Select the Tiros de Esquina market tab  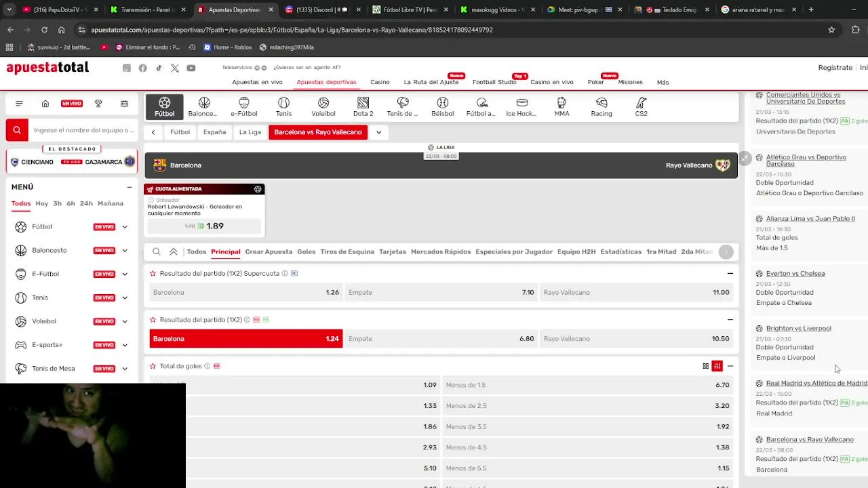tap(347, 251)
